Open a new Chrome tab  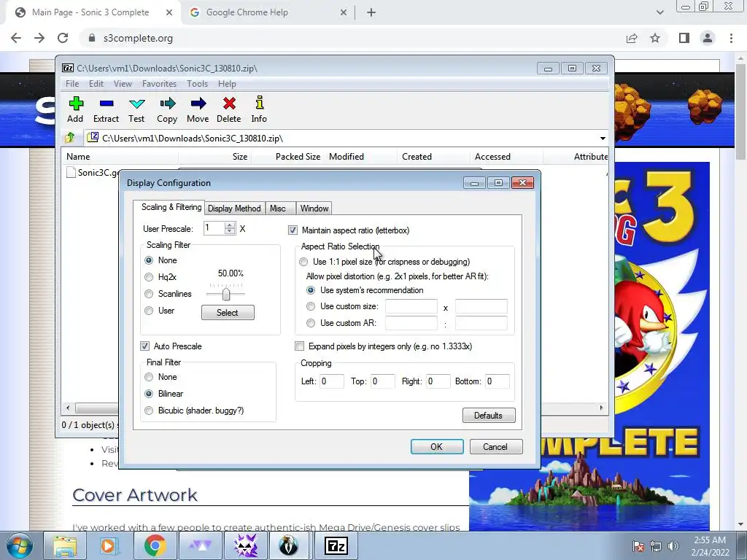371,12
